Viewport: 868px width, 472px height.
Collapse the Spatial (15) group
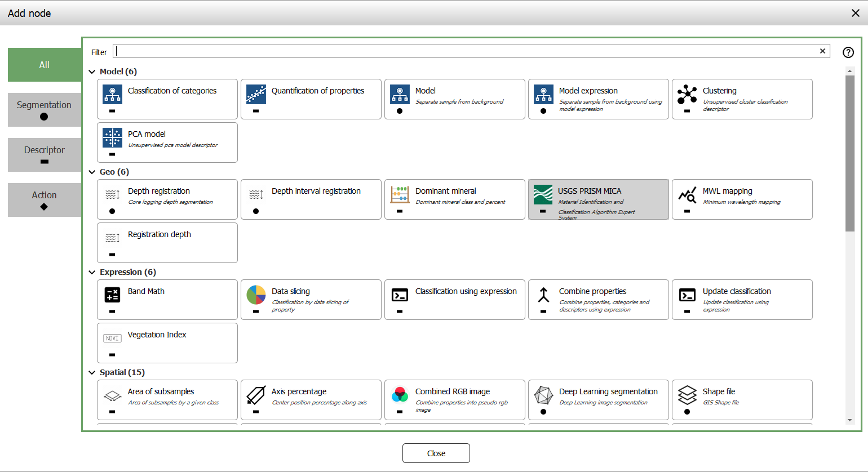92,372
